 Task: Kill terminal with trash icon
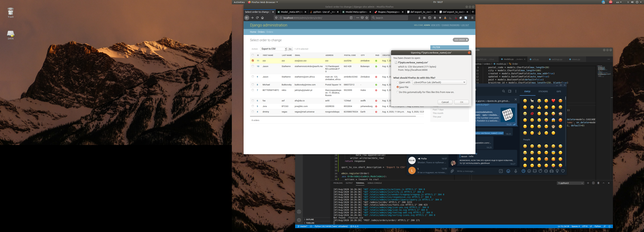click(x=598, y=183)
